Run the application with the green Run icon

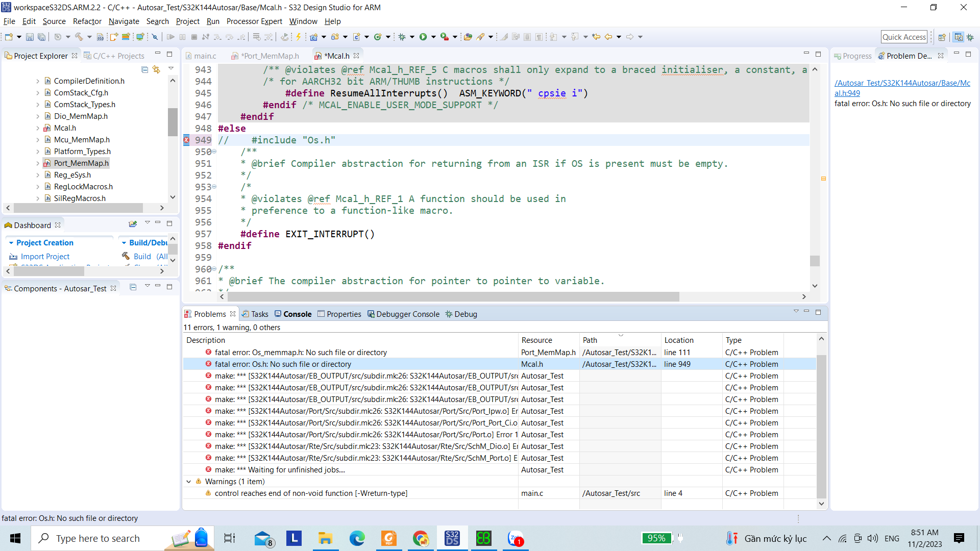(423, 37)
